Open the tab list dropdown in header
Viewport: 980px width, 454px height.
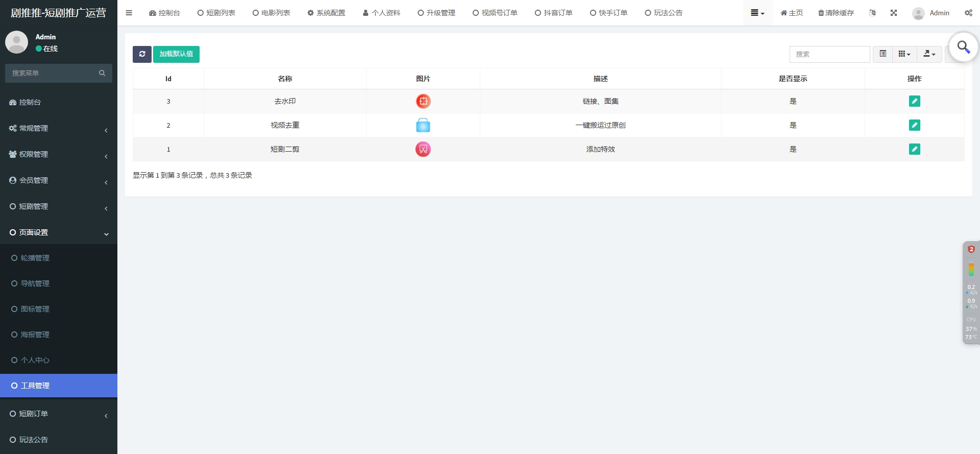(x=757, y=13)
